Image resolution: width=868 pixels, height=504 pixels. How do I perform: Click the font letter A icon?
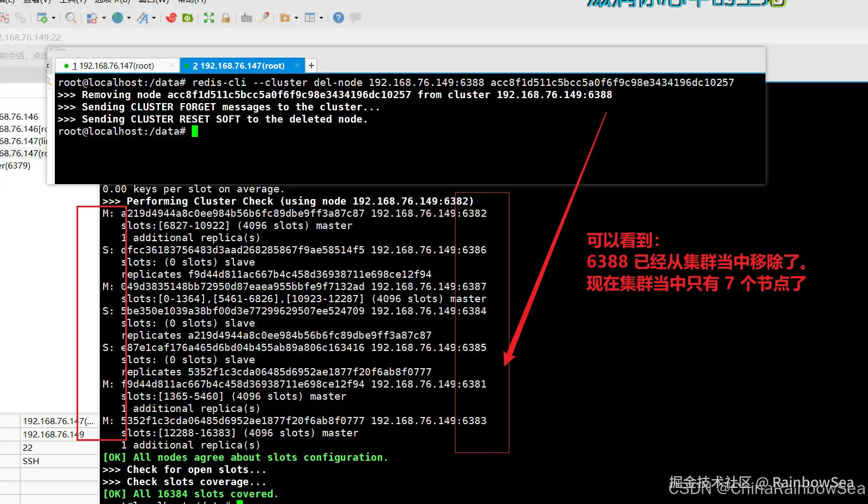pos(142,18)
